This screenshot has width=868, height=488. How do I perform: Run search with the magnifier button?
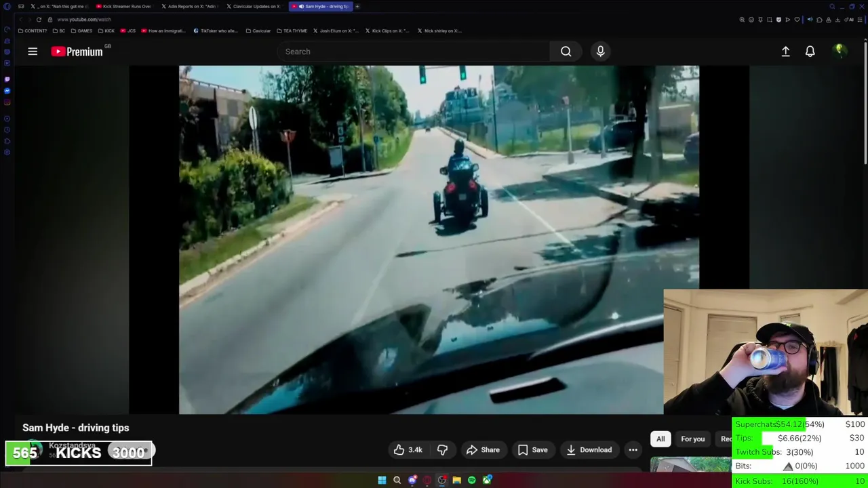point(566,52)
